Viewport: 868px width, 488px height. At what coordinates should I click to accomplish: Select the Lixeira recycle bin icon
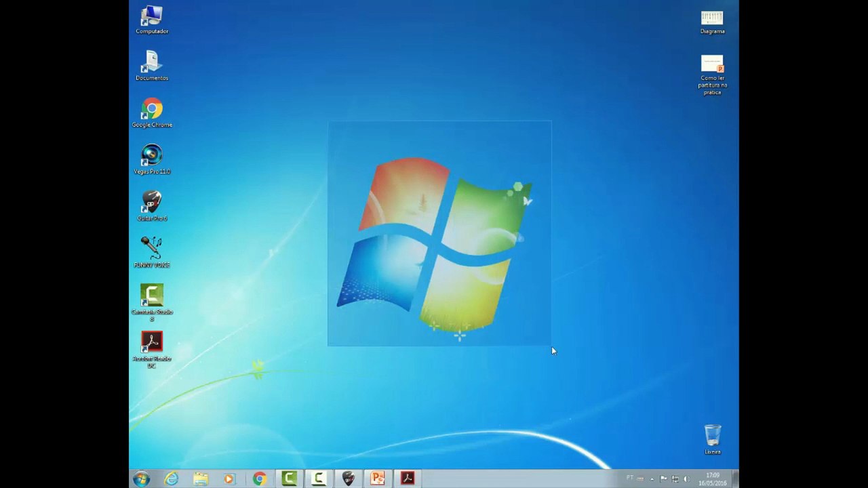(712, 440)
